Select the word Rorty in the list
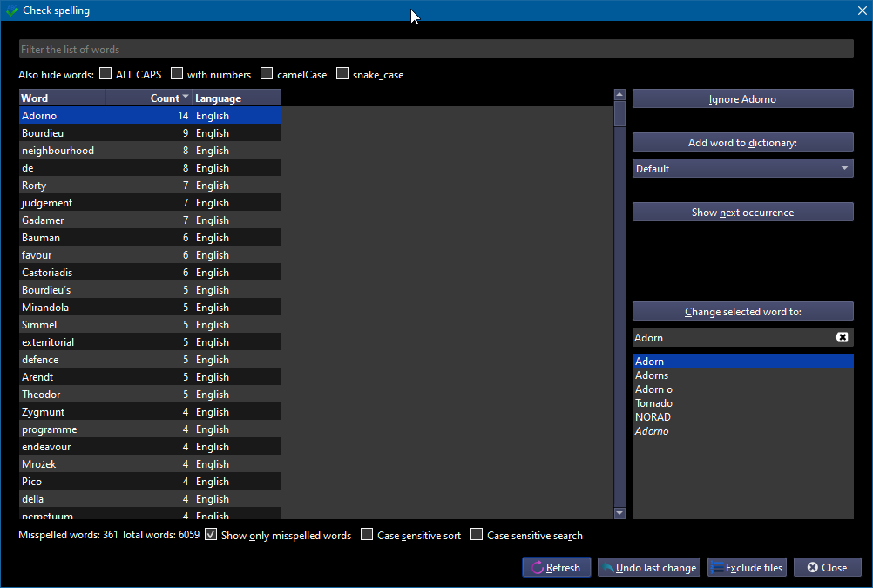The height and width of the screenshot is (588, 873). click(150, 186)
